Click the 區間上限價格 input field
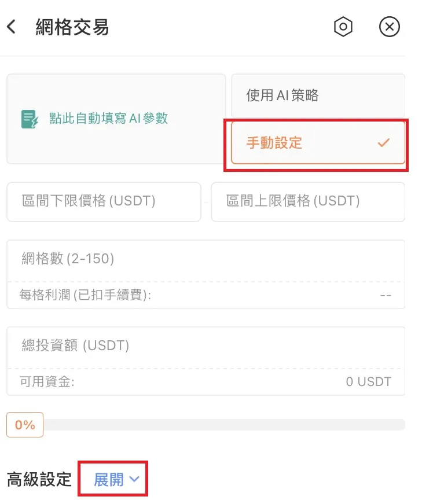This screenshot has width=422, height=504. [308, 202]
